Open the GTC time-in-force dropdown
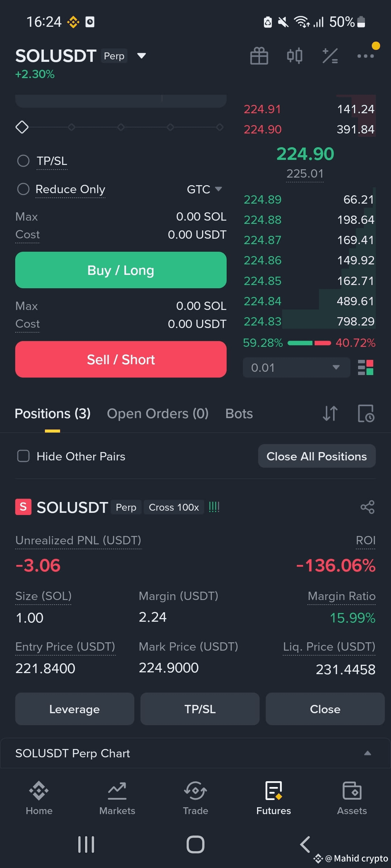 click(x=204, y=189)
